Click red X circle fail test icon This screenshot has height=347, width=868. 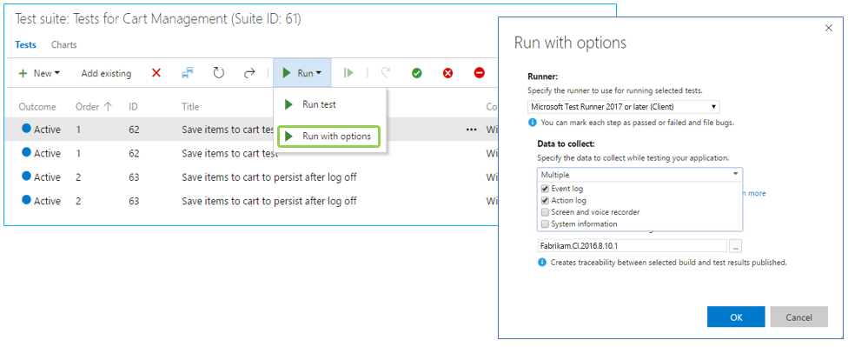[447, 73]
